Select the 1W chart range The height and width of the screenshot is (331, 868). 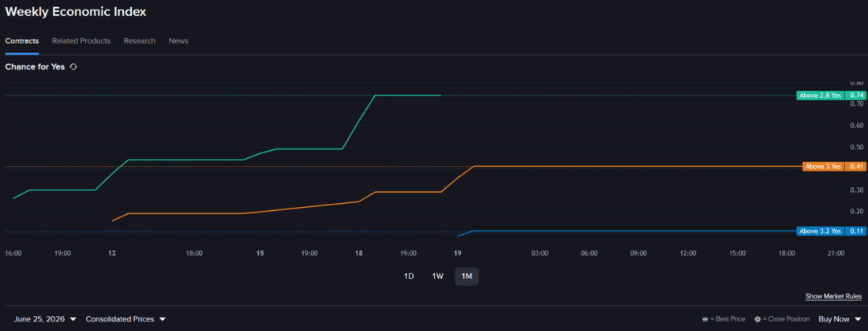[437, 276]
